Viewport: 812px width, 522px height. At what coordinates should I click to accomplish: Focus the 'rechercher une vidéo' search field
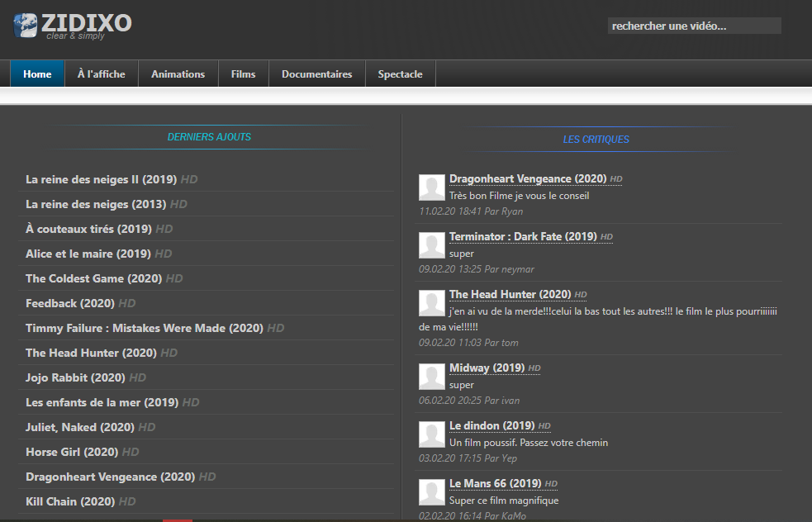click(694, 26)
